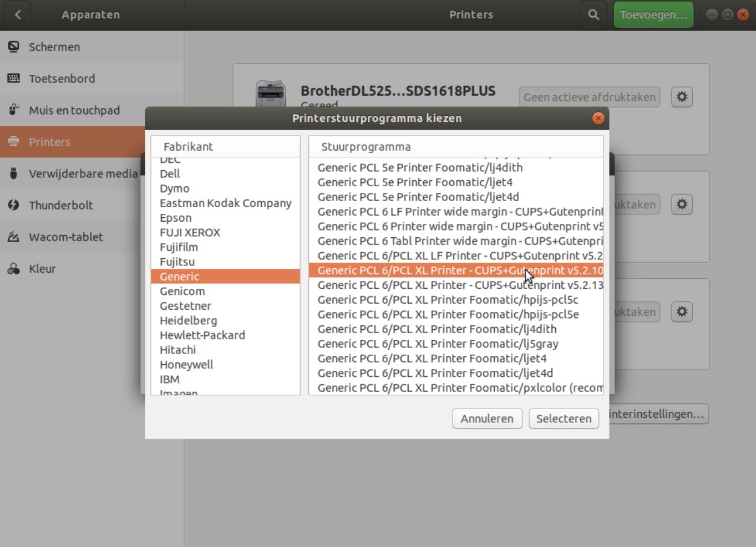Viewport: 756px width, 547px height.
Task: Open search with the magnifier icon
Action: [593, 15]
